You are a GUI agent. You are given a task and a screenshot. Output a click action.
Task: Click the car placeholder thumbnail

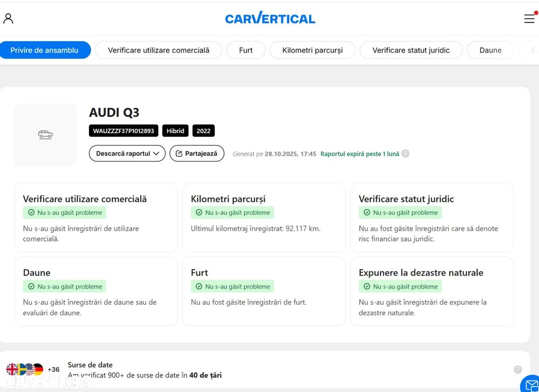(45, 134)
